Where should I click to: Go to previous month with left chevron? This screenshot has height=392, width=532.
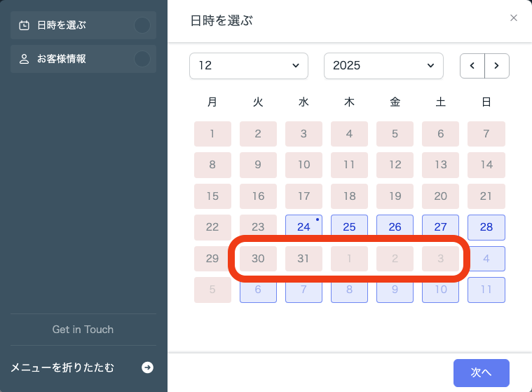472,65
